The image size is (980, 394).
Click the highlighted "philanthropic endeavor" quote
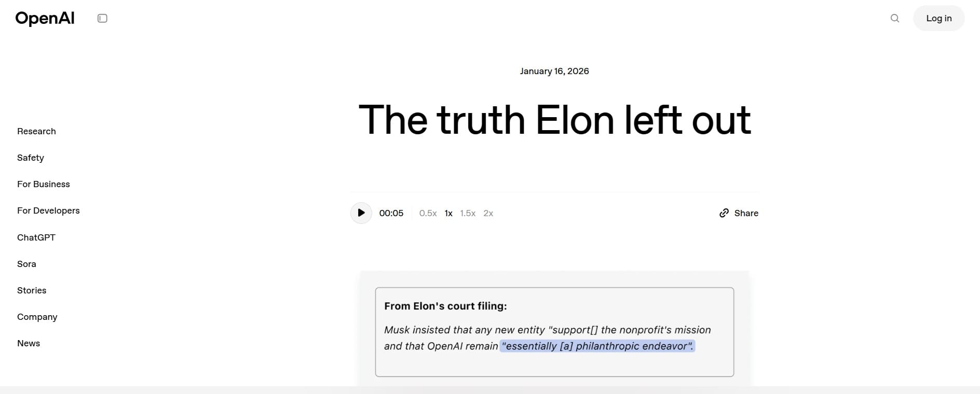[x=597, y=346]
